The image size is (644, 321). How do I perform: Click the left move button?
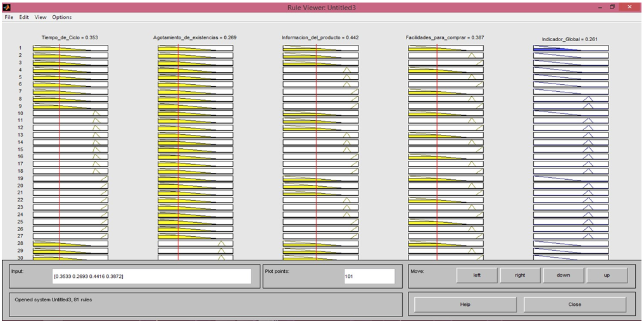[x=477, y=275]
